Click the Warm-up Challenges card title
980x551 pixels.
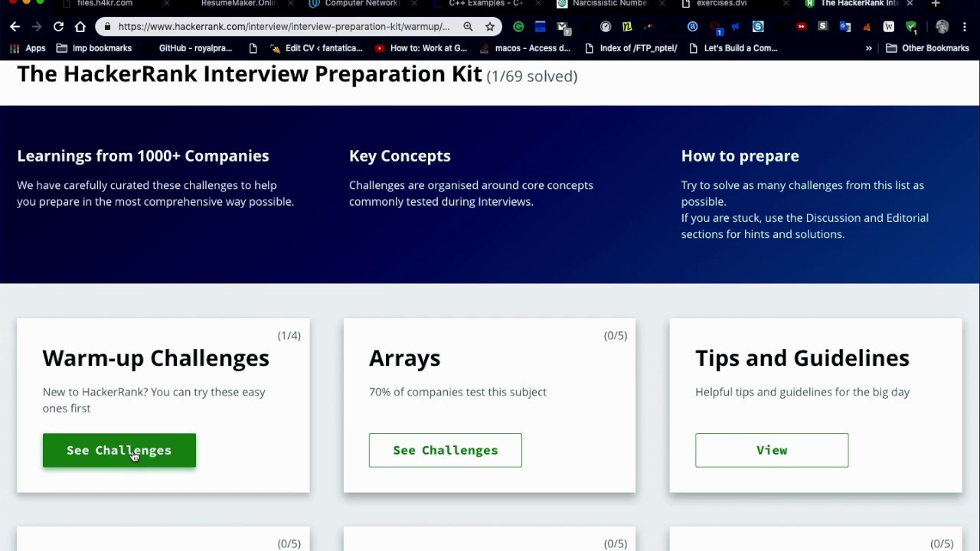pyautogui.click(x=156, y=358)
